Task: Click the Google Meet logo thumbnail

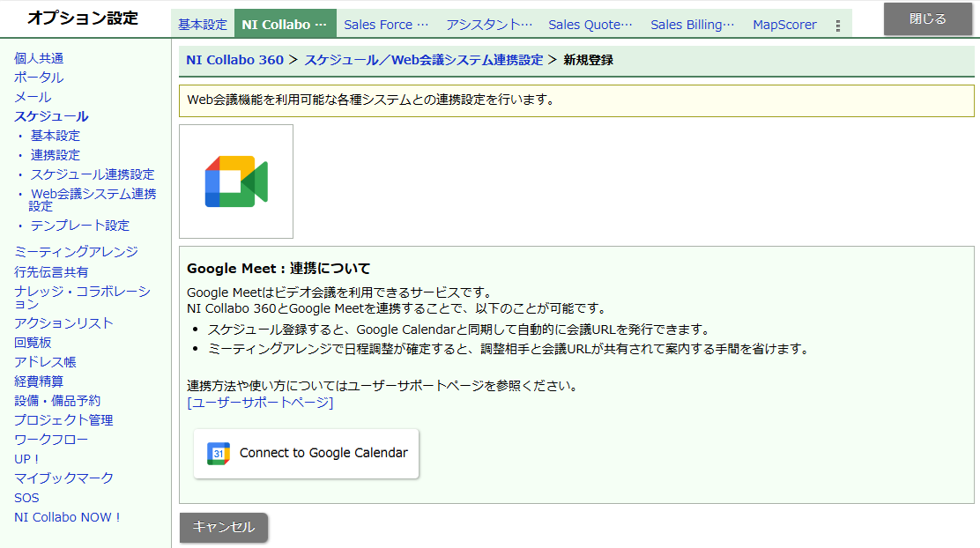Action: (236, 181)
